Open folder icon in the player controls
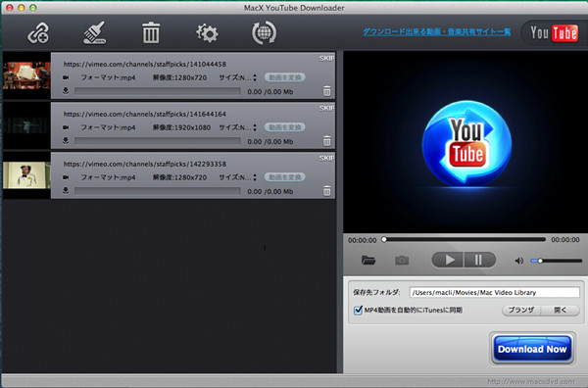This screenshot has width=588, height=388. tap(368, 260)
